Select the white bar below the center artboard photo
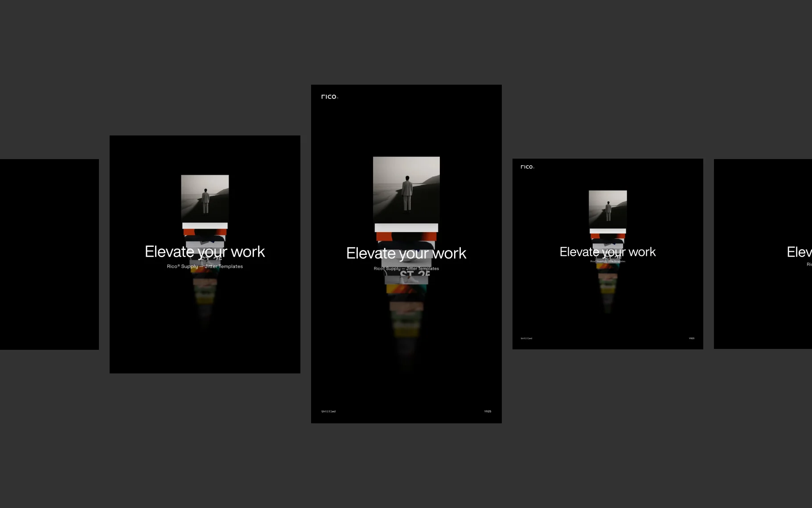The image size is (812, 508). 406,228
